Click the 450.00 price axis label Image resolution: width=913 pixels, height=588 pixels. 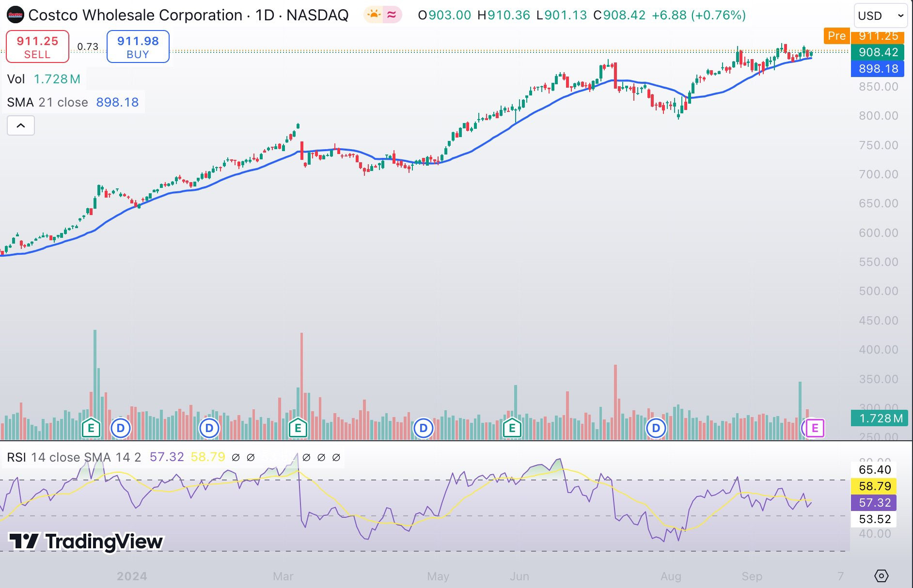point(879,321)
